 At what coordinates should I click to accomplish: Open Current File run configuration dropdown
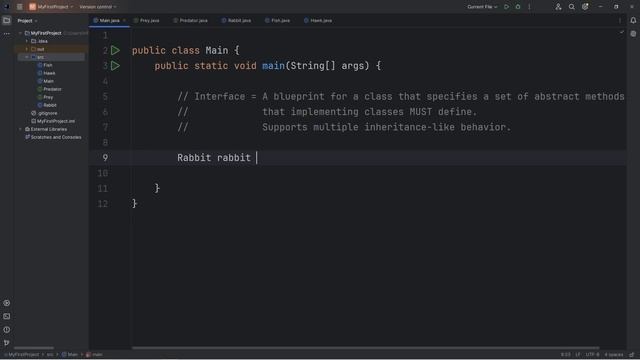[482, 7]
